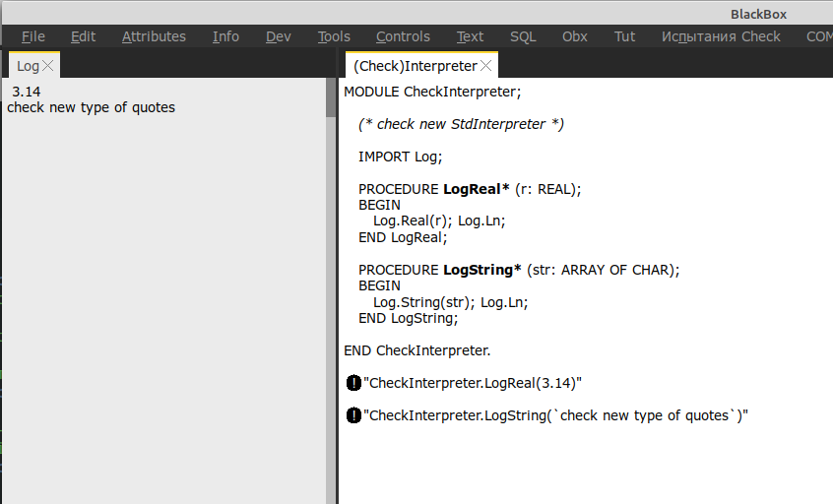
Task: Run the LogReal(3.14) commander icon
Action: [354, 383]
